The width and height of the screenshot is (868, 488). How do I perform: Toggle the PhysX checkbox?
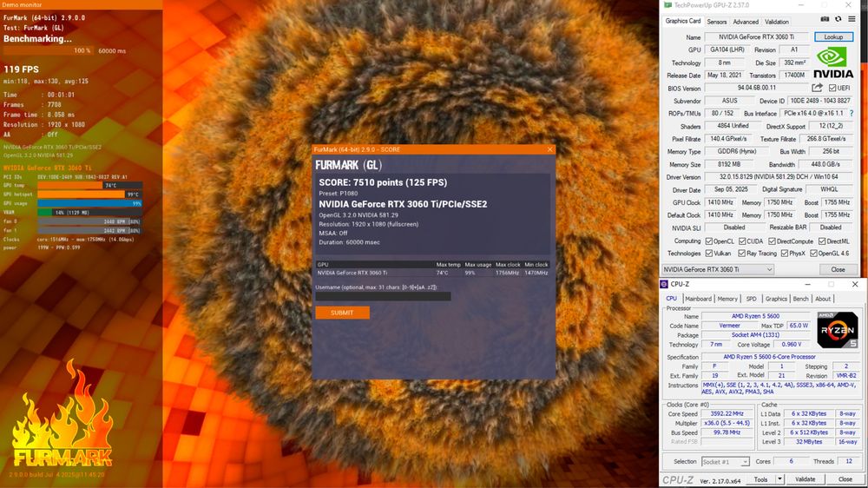pos(785,254)
